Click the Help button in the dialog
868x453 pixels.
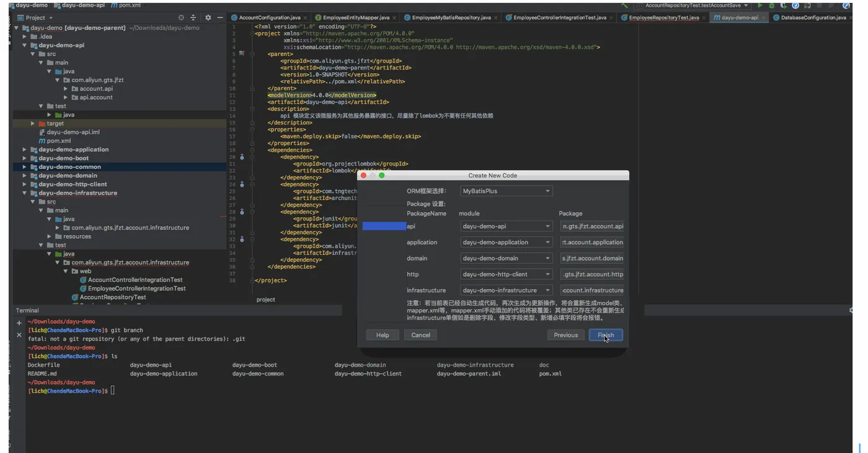point(383,335)
